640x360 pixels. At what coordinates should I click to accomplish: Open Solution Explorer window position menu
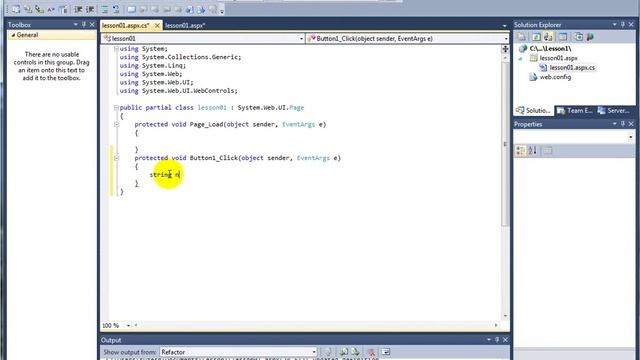614,24
